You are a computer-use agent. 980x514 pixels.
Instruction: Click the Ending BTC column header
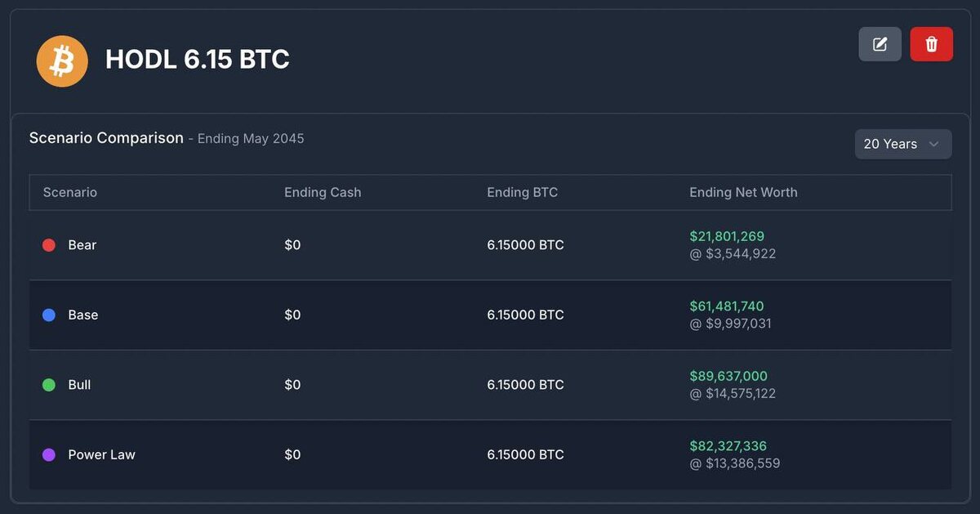523,193
